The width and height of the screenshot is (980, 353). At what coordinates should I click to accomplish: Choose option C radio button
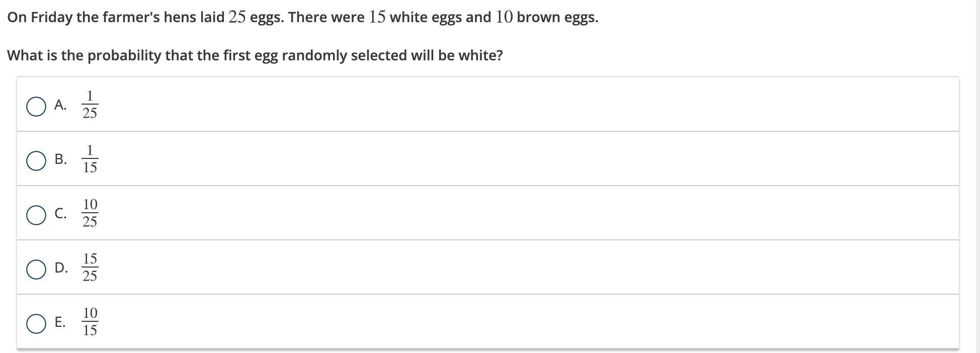(x=36, y=215)
